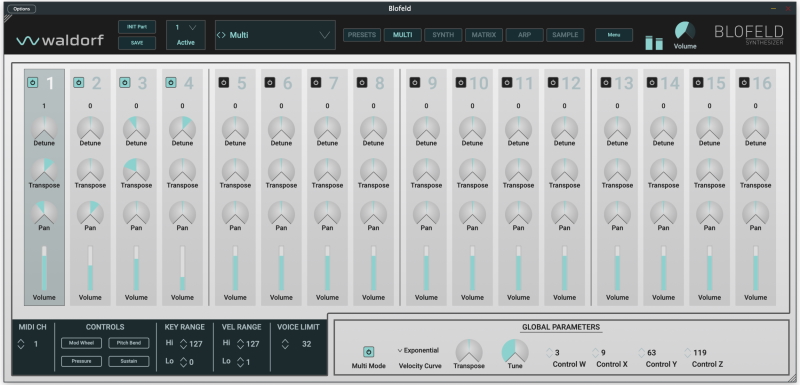The height and width of the screenshot is (385, 800).
Task: Switch to the ARP tab
Action: [524, 35]
